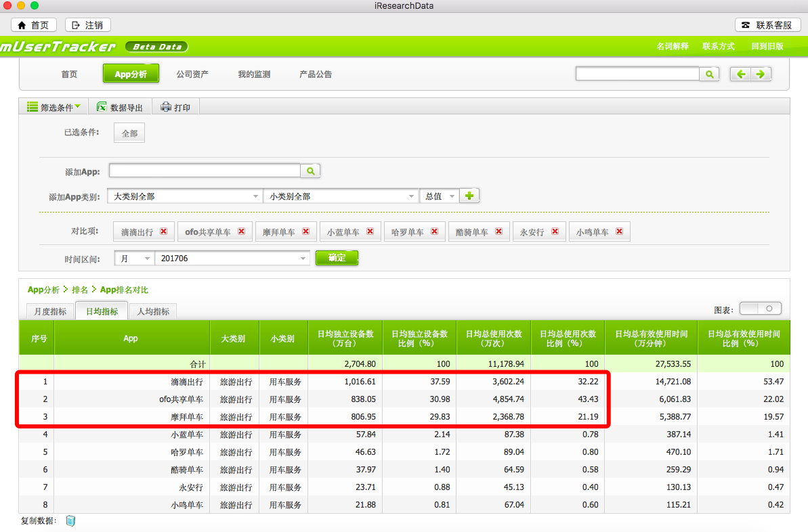This screenshot has height=532, width=808.
Task: Click the App分析 breadcrumb link
Action: click(43, 290)
